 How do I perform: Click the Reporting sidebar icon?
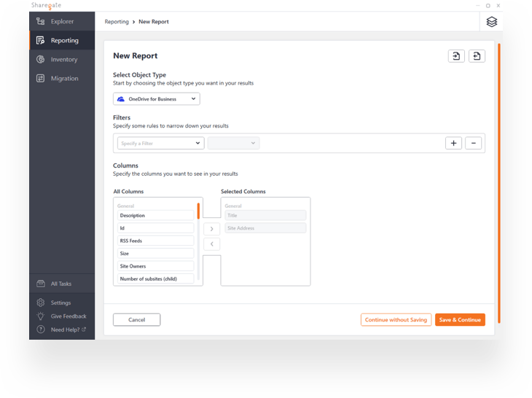[x=40, y=40]
